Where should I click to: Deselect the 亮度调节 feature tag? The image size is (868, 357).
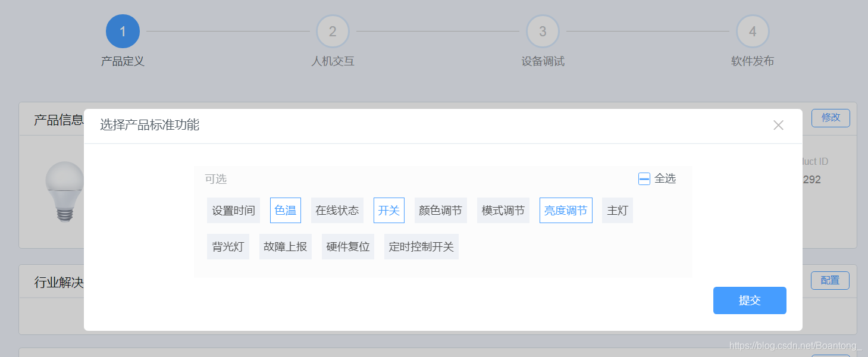[x=565, y=210]
